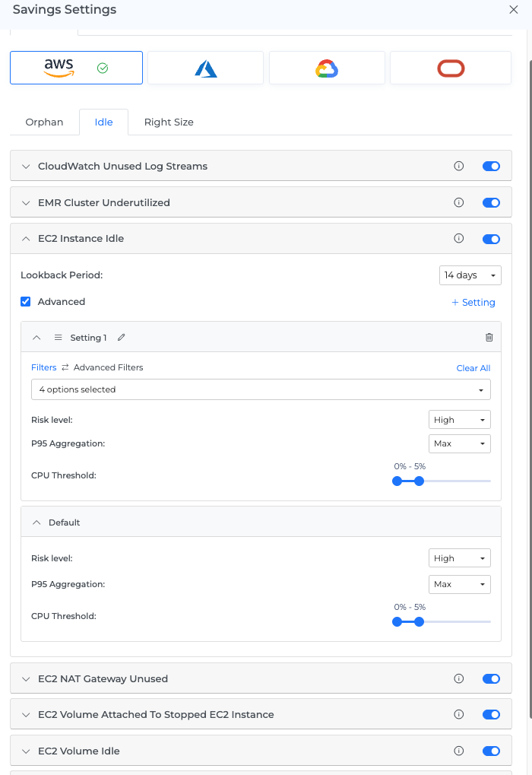
Task: Open the '4 options selected' filter dropdown
Action: tap(261, 389)
